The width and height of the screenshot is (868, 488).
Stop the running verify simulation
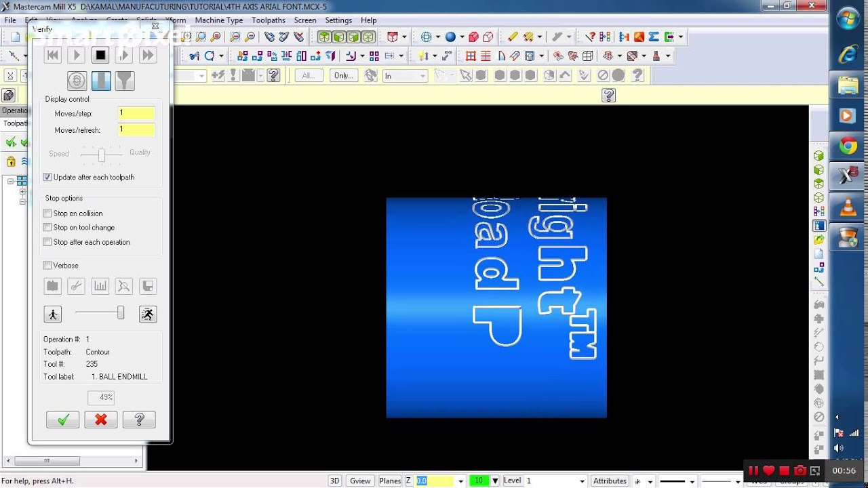[100, 56]
